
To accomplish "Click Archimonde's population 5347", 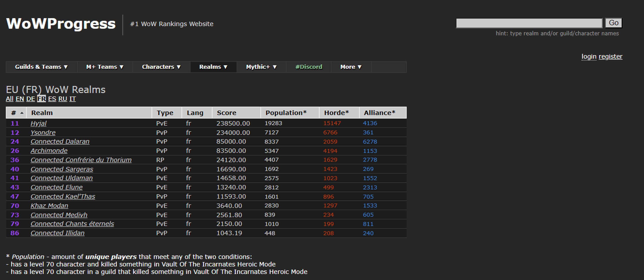I will (272, 151).
